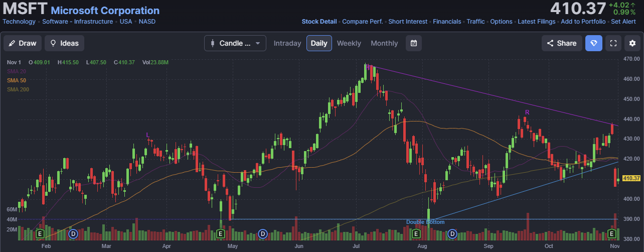Viewport: 644px width, 252px height.
Task: Open the Ideas menu
Action: [x=64, y=43]
